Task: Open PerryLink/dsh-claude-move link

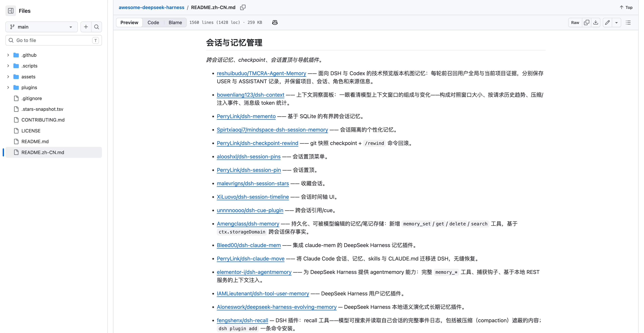Action: point(251,259)
